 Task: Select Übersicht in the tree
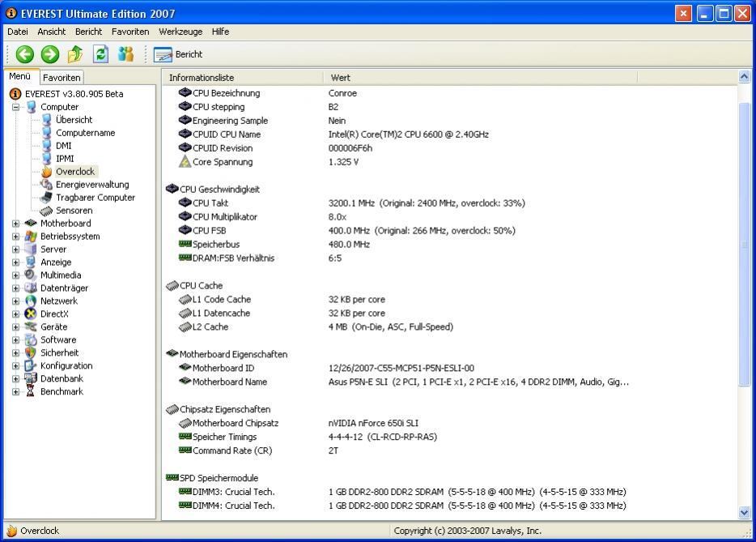(74, 120)
